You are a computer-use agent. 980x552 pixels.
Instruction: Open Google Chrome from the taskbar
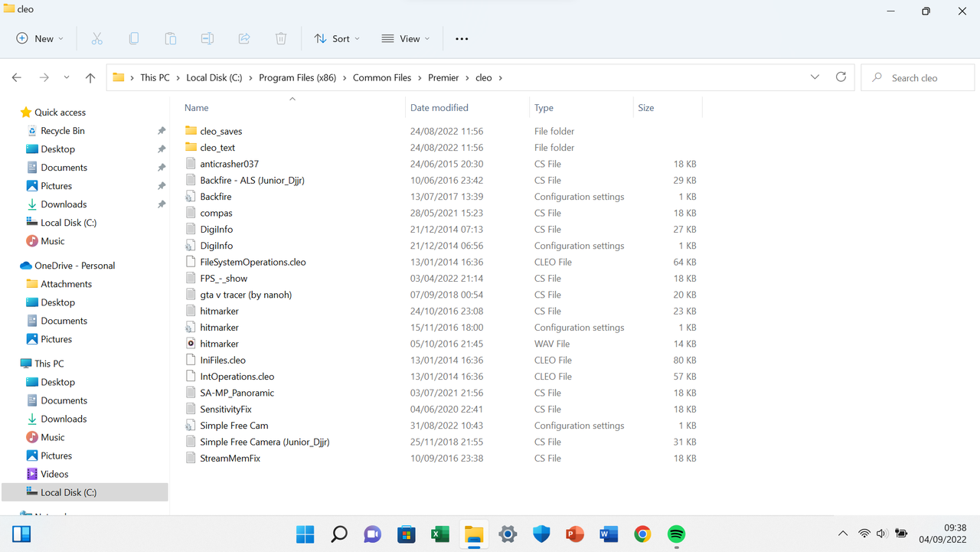(x=642, y=534)
